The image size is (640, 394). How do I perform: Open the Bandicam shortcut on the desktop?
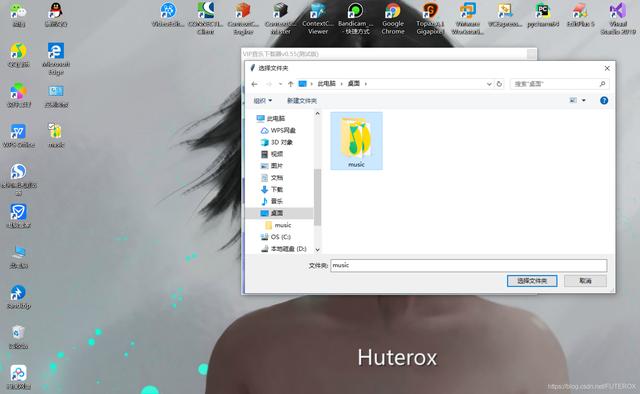(355, 18)
